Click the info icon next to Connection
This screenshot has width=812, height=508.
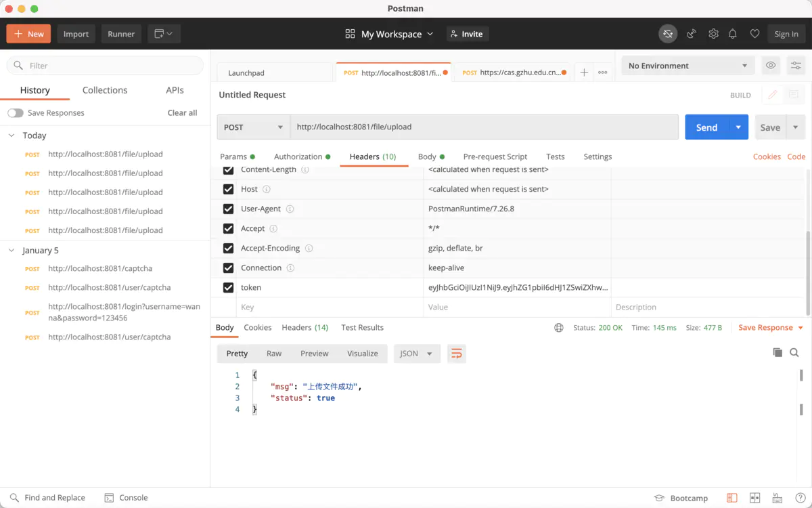(290, 268)
